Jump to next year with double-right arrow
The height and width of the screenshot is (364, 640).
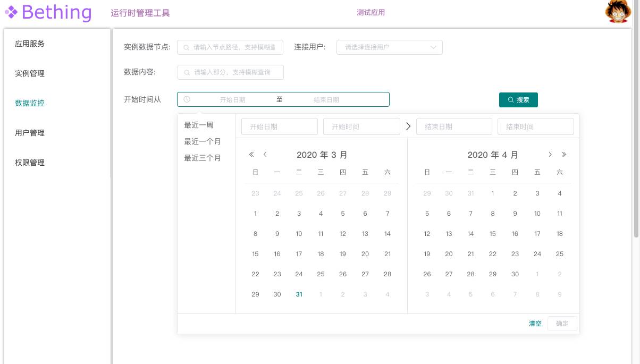564,155
